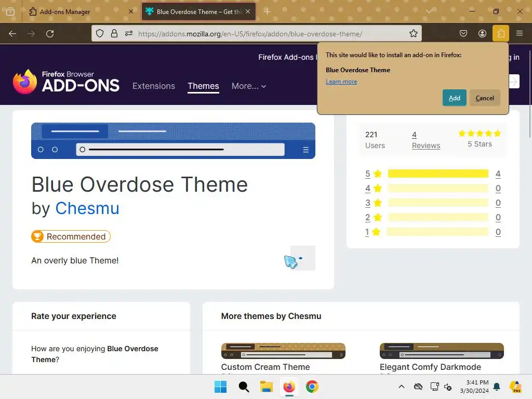
Task: Click the Firefox Browser ADD-ONS logo
Action: tap(66, 82)
